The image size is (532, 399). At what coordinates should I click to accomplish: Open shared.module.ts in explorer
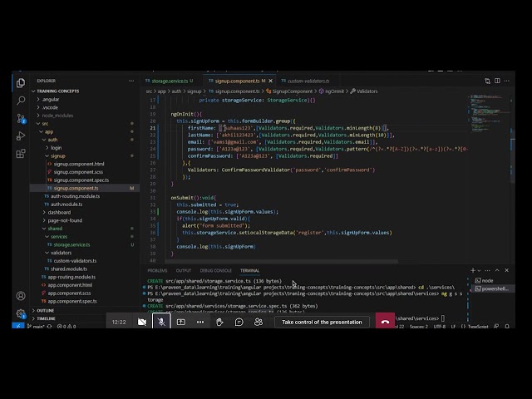(x=69, y=268)
